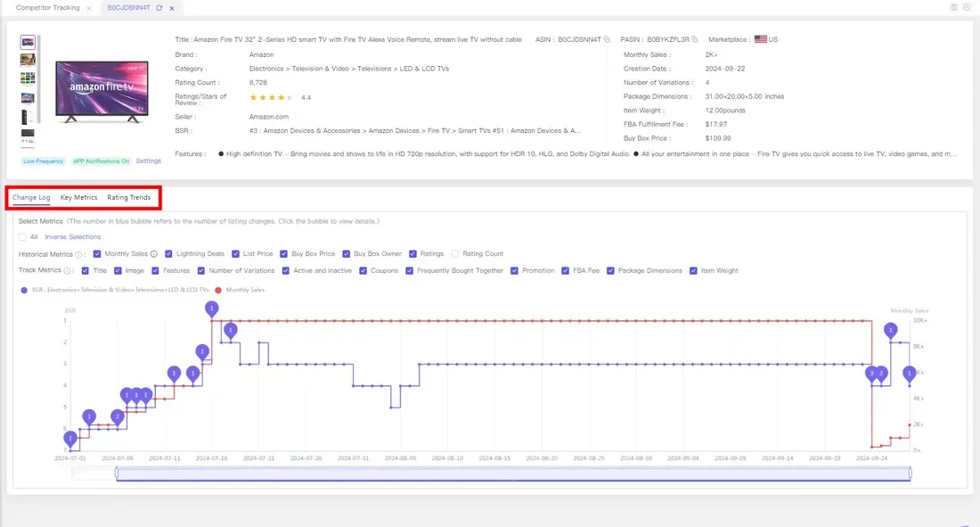The height and width of the screenshot is (527, 980).
Task: Uncheck the Lightning Deals checkbox
Action: tap(168, 254)
